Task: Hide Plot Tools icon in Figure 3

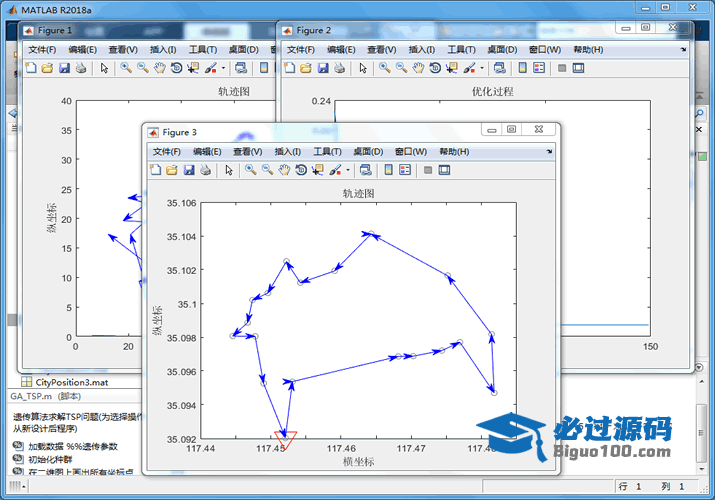Action: click(x=428, y=170)
